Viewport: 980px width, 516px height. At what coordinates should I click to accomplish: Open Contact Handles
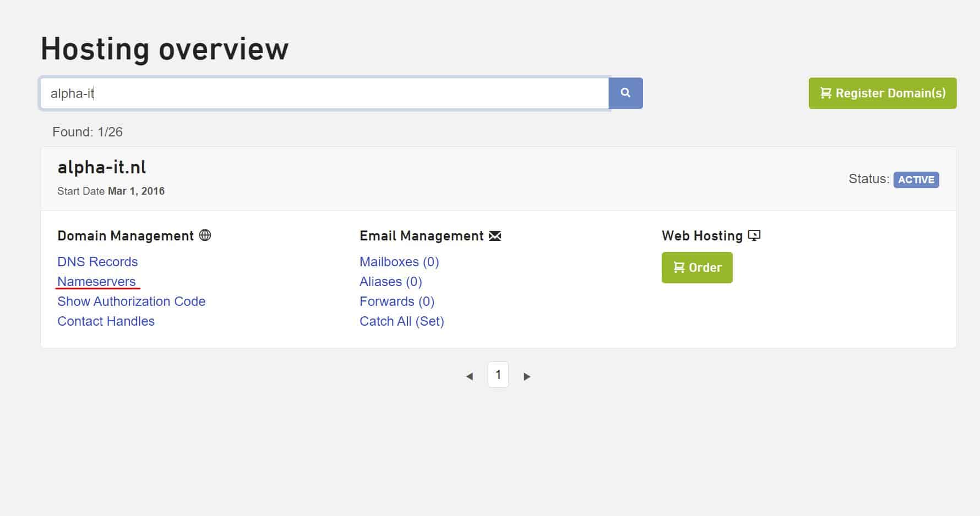tap(106, 321)
